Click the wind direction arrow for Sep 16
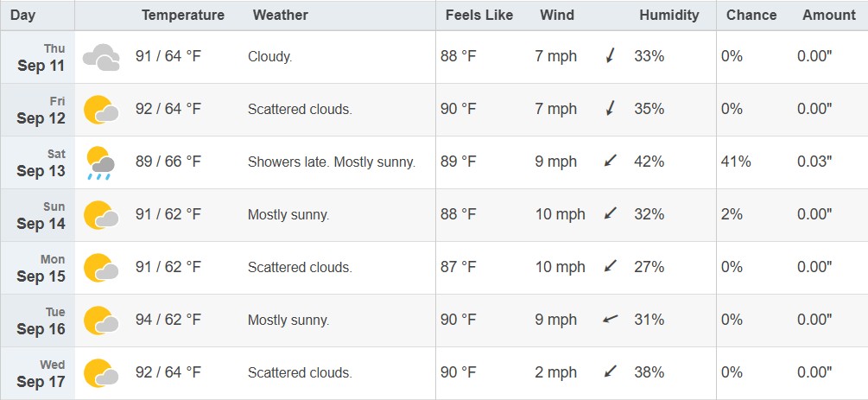 point(610,320)
